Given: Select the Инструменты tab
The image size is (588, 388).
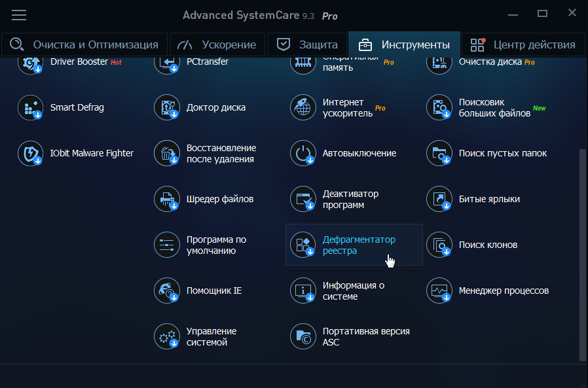Looking at the screenshot, I should [x=404, y=44].
